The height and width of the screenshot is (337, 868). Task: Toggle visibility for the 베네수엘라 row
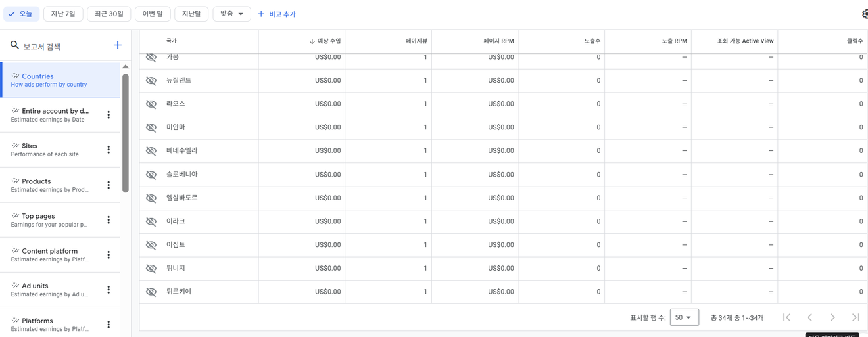[x=151, y=151]
